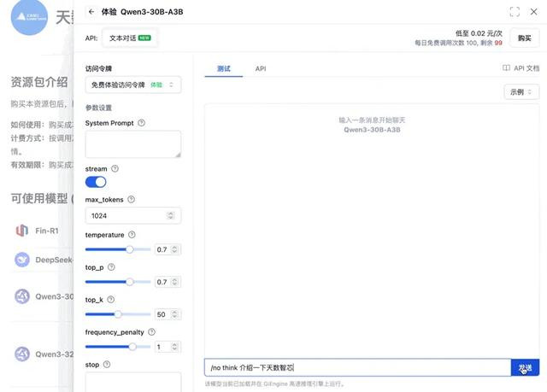Image resolution: width=547 pixels, height=392 pixels.
Task: Open max_tokens help icon
Action: tap(131, 199)
